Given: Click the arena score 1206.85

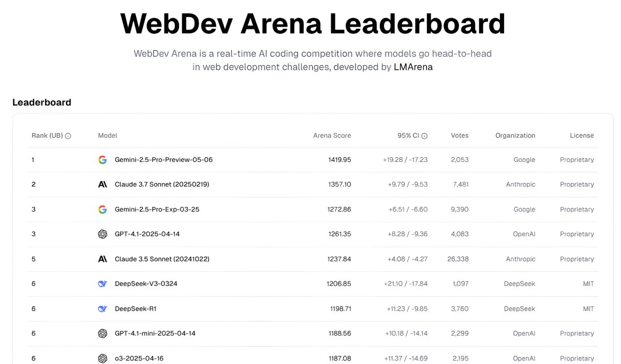Looking at the screenshot, I should 339,284.
